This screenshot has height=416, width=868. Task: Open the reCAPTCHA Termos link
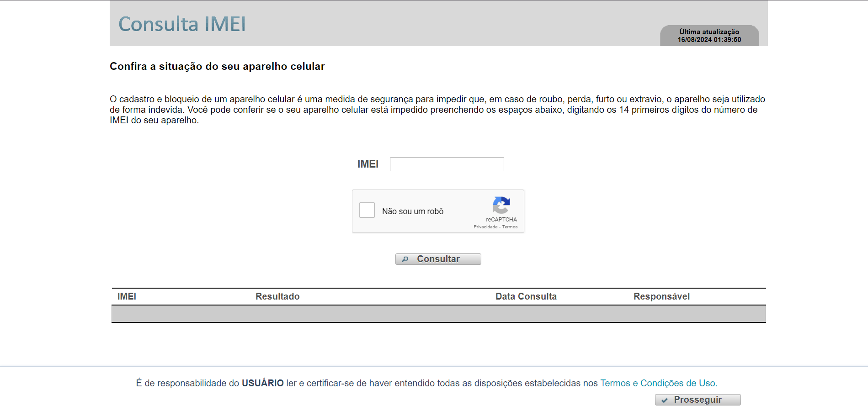pos(510,227)
